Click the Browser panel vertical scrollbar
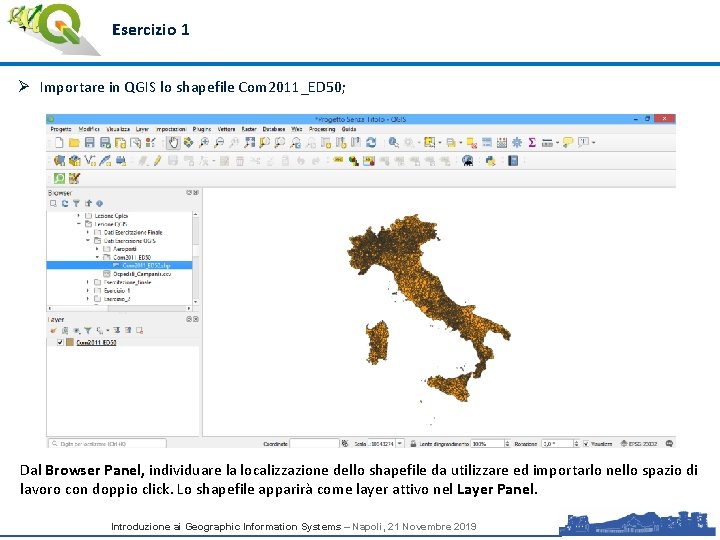This screenshot has width=720, height=540. [x=196, y=257]
